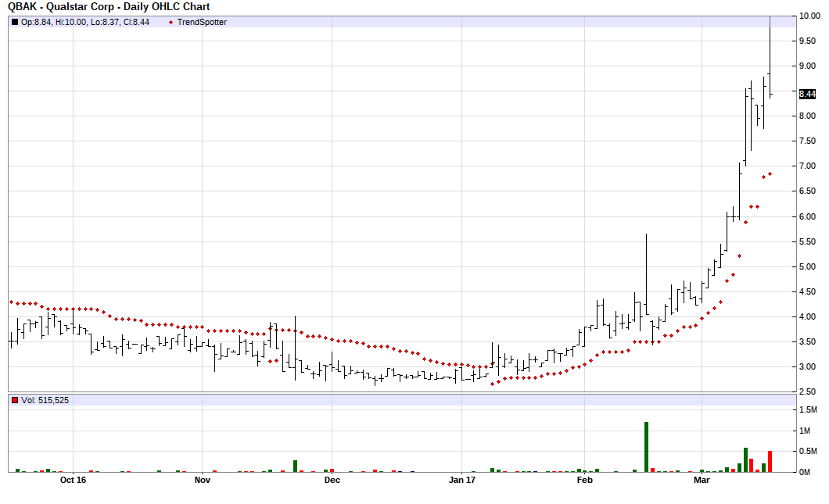Image resolution: width=829 pixels, height=504 pixels.
Task: Click the 8.00 price axis label
Action: pos(807,116)
